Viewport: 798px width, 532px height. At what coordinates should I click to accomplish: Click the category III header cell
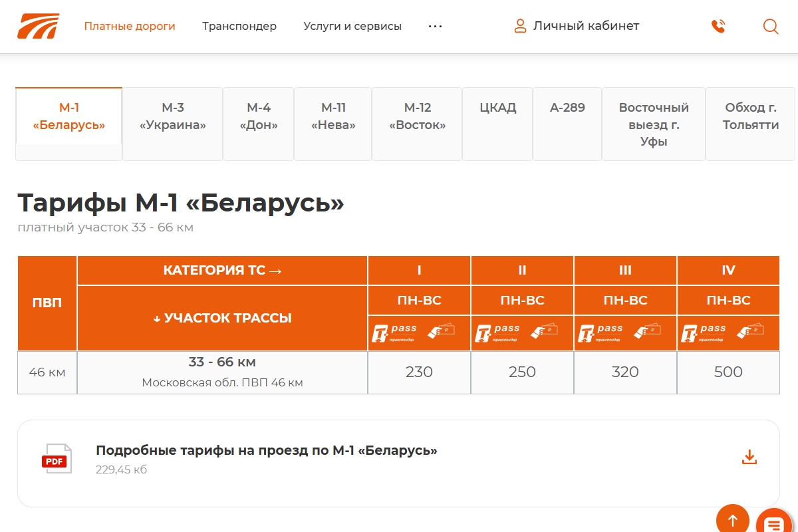[625, 271]
